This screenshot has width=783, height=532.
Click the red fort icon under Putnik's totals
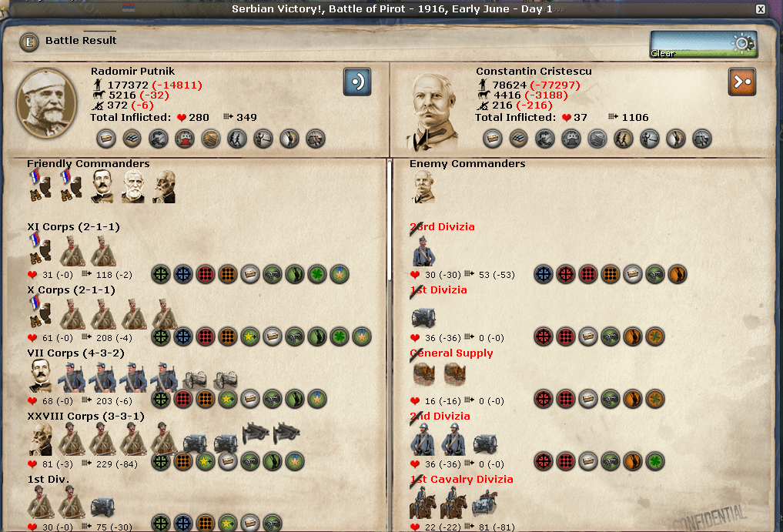tap(184, 139)
